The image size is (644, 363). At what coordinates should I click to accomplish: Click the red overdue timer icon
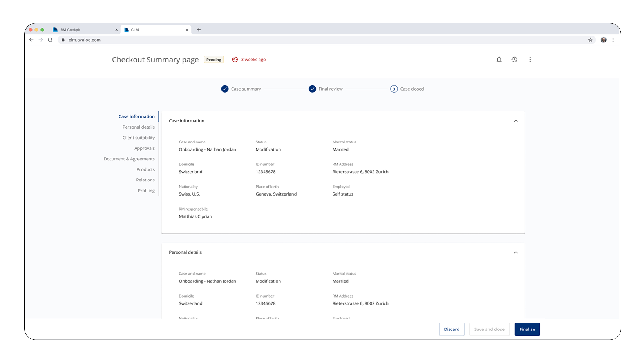tap(235, 60)
